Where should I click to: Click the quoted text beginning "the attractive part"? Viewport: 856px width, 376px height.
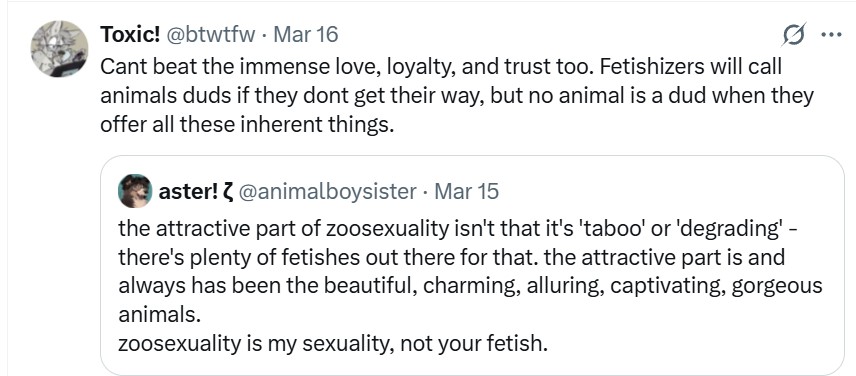tap(470, 285)
